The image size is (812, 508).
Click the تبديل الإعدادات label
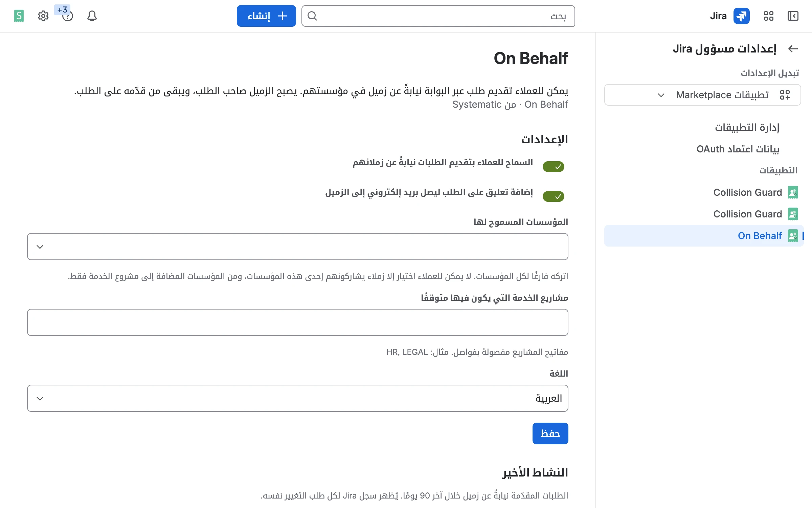770,73
